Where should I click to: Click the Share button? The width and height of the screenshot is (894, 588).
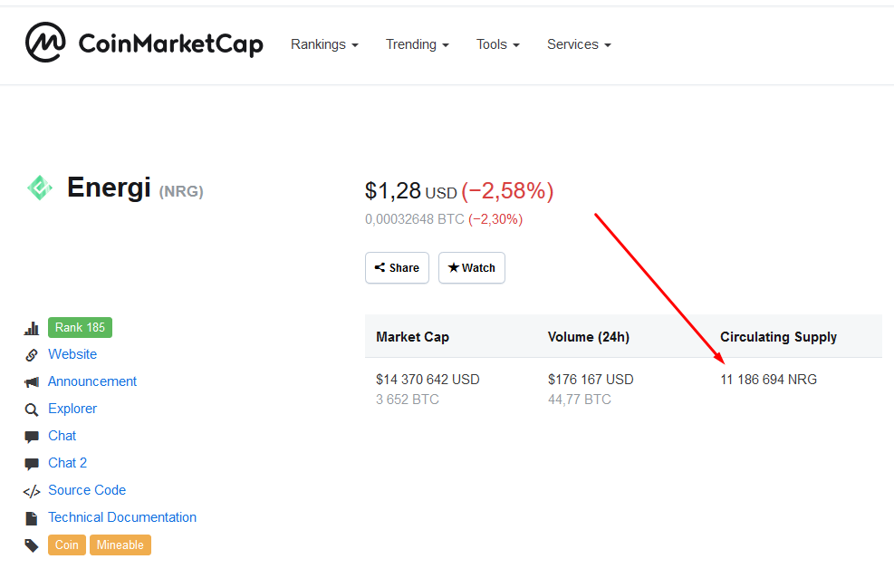[x=397, y=267]
